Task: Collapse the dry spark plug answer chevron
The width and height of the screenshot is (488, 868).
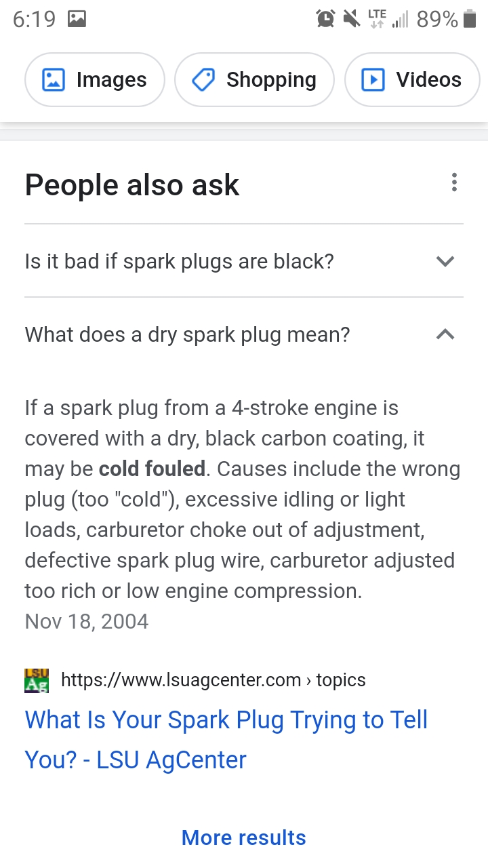Action: 445,334
